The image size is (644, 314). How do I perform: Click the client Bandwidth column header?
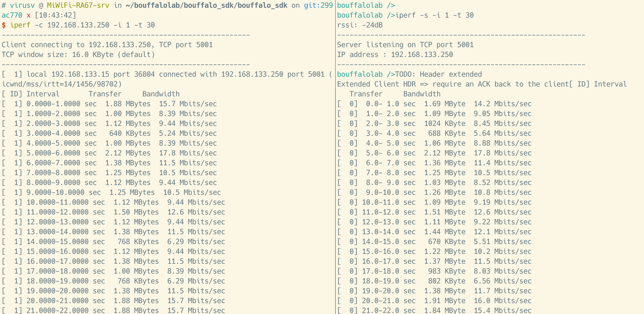(161, 94)
